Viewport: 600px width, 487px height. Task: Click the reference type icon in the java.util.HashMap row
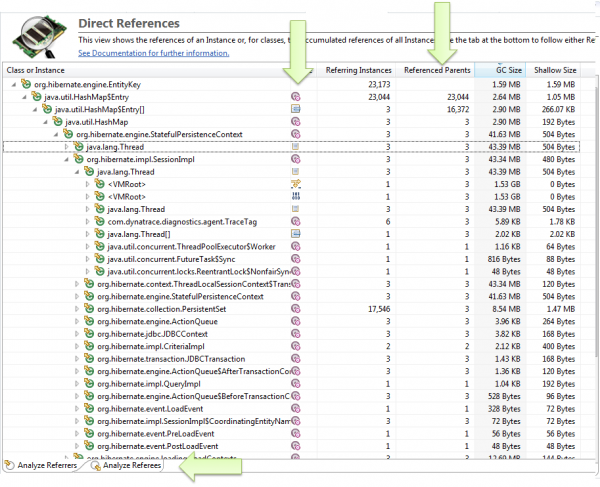pyautogui.click(x=295, y=122)
